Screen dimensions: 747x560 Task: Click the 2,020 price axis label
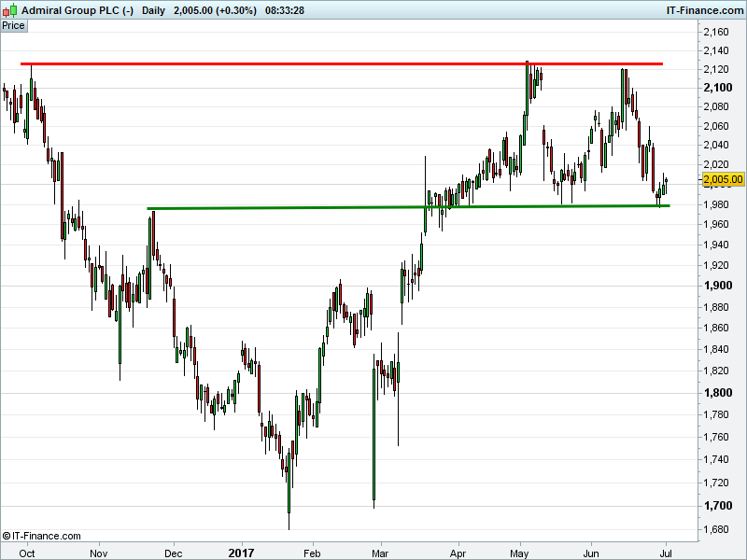pyautogui.click(x=716, y=165)
